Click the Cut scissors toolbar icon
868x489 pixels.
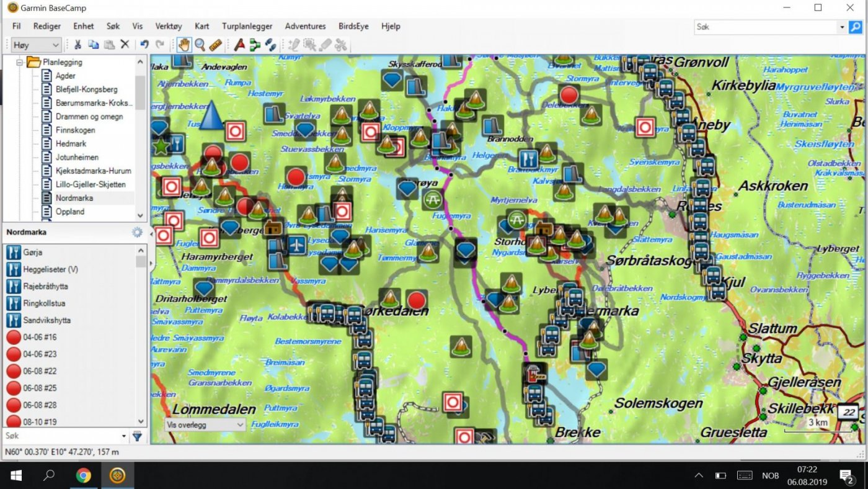[77, 45]
